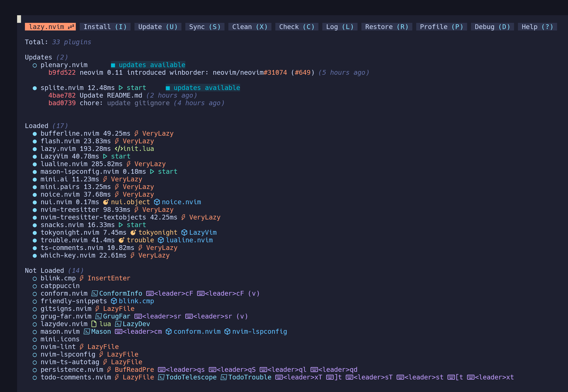This screenshot has height=392, width=568.
Task: Run Check (C) for updates
Action: [297, 27]
